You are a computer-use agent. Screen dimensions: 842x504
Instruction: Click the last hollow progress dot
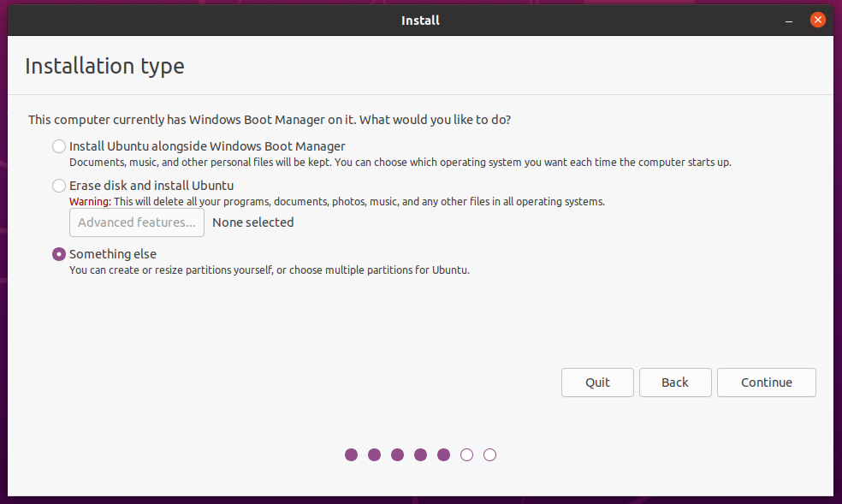pos(489,454)
